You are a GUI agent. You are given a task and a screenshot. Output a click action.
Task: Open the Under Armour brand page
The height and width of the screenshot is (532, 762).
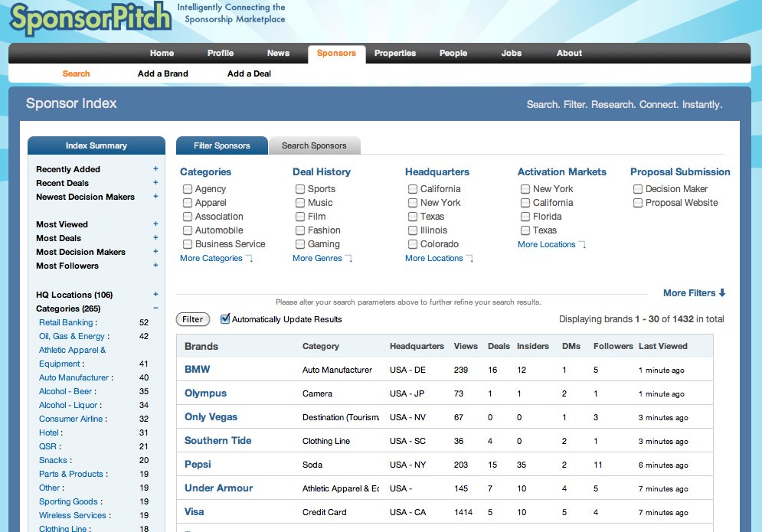pos(219,488)
